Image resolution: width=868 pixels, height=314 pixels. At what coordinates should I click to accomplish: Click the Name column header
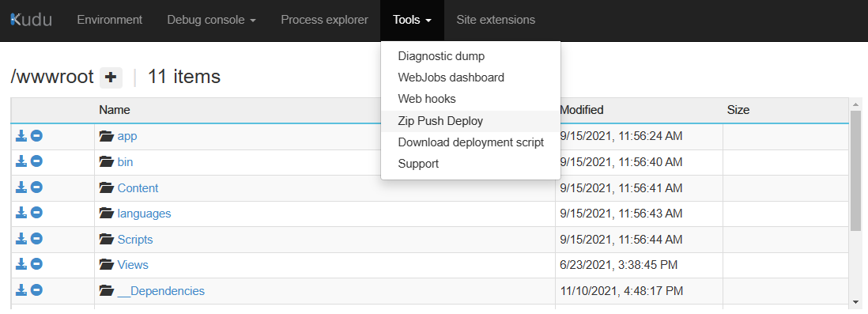click(x=115, y=110)
